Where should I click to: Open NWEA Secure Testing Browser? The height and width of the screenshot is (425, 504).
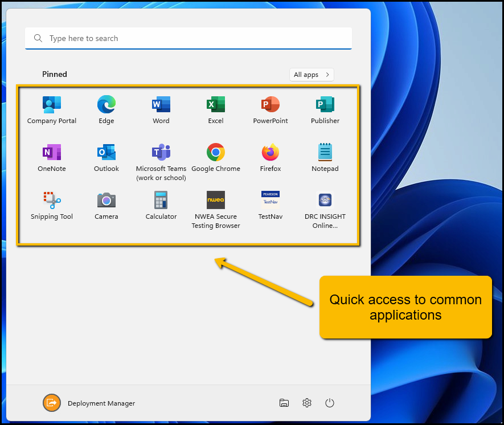[x=216, y=210]
